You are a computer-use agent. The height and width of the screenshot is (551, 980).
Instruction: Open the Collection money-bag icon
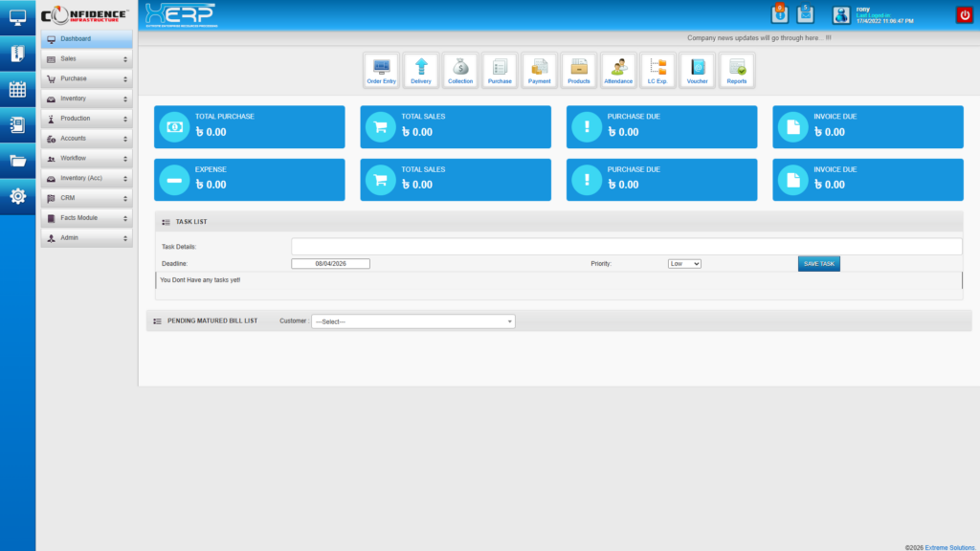point(459,69)
